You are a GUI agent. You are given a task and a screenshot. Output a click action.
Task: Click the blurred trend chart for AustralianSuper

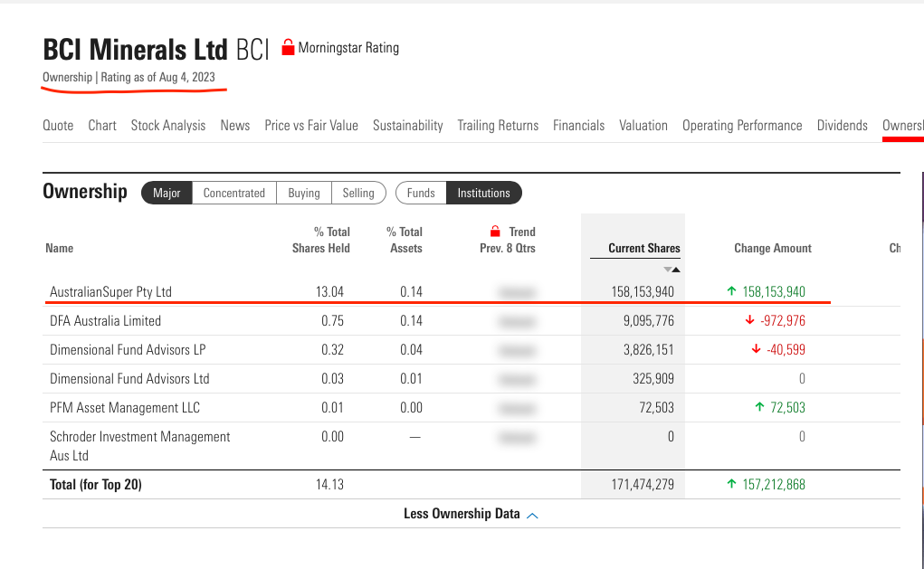517,292
